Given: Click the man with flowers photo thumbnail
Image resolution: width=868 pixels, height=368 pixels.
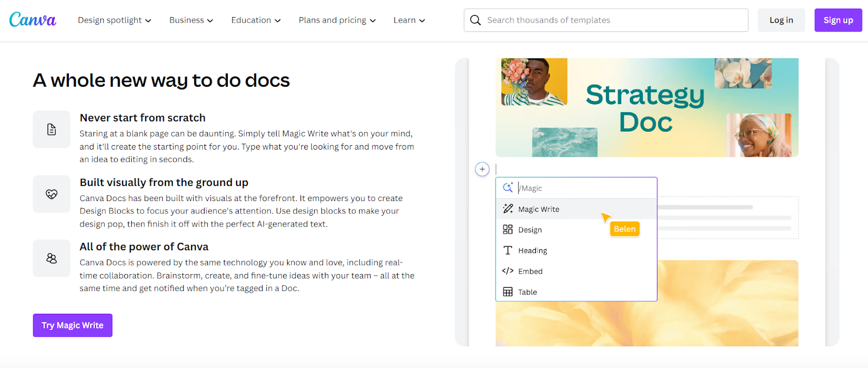Looking at the screenshot, I should 534,81.
